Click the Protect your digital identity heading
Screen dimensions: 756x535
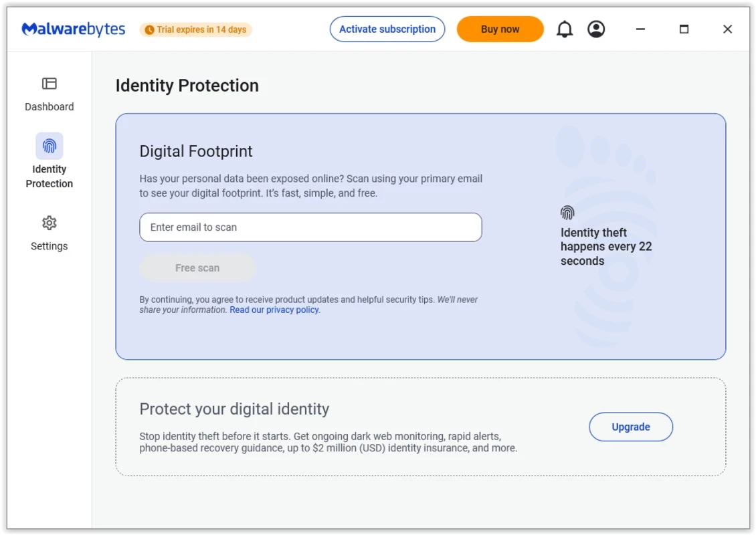point(234,409)
